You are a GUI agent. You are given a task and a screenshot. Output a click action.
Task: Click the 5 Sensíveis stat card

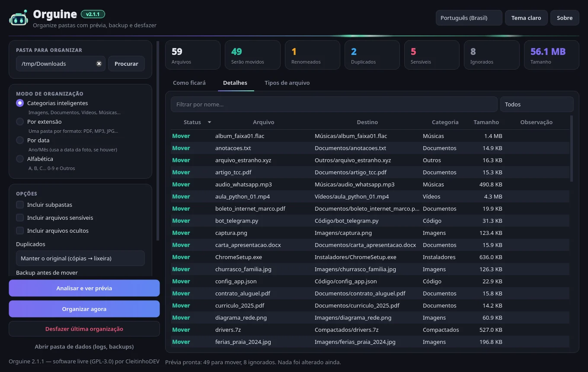(432, 55)
